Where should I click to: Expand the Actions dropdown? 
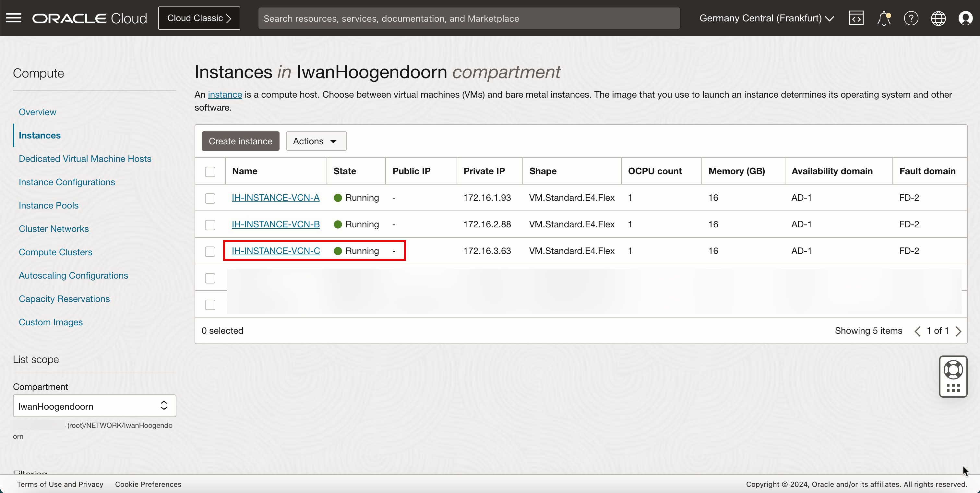pos(316,141)
